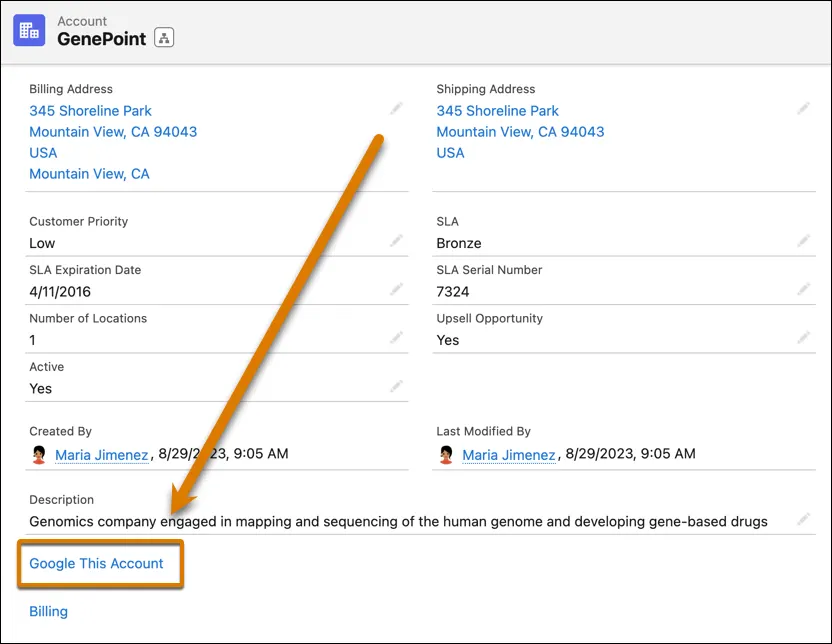Open the account hierarchy icon next to GenePoint
832x644 pixels.
[165, 39]
